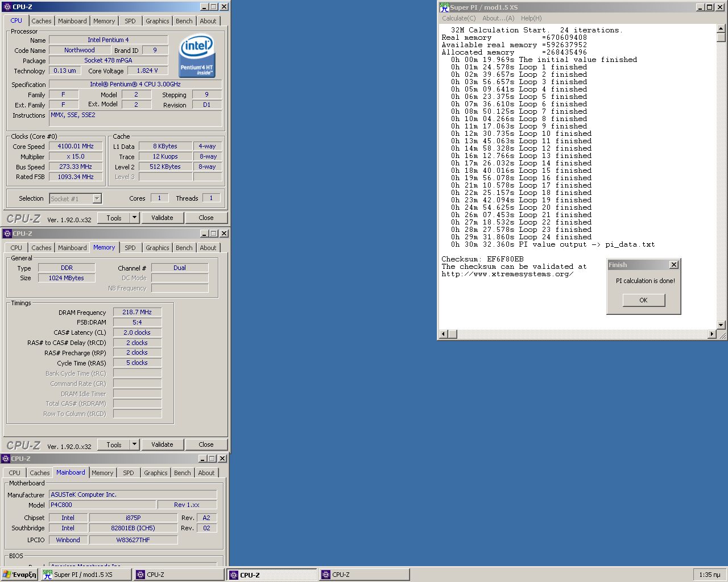728x582 pixels.
Task: Expand Tools arrow in Memory CPU-Z window
Action: pyautogui.click(x=134, y=444)
